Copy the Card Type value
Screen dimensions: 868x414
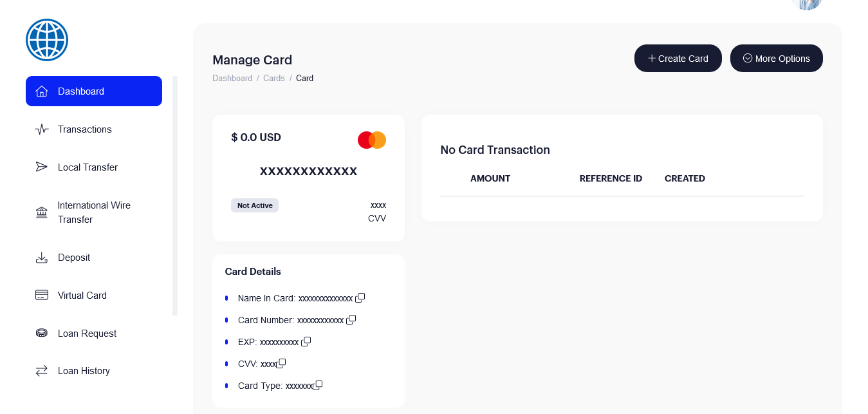[318, 385]
